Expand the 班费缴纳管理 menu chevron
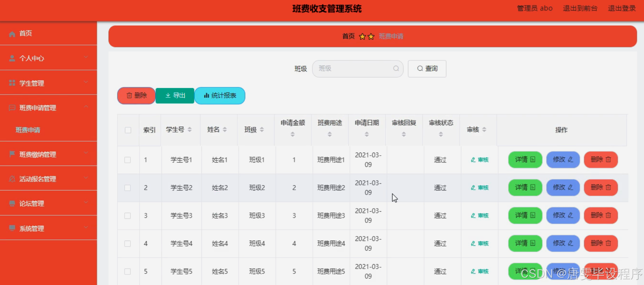The image size is (644, 285). click(x=86, y=153)
